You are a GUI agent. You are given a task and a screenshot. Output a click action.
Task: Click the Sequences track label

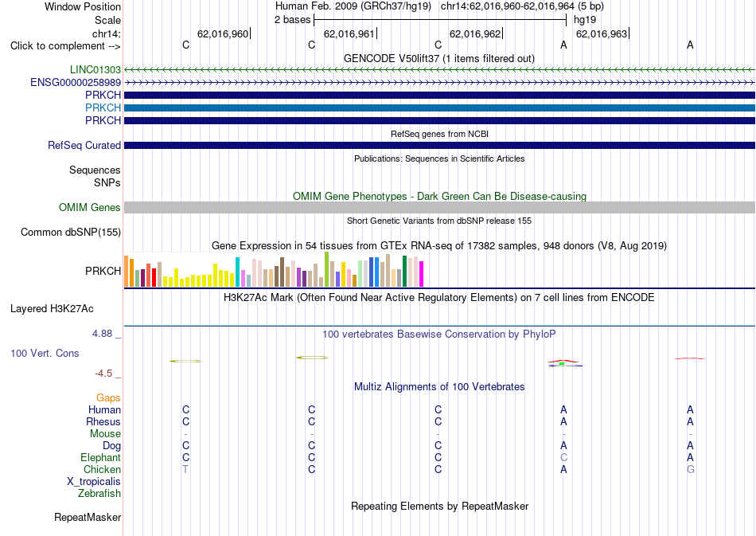95,170
